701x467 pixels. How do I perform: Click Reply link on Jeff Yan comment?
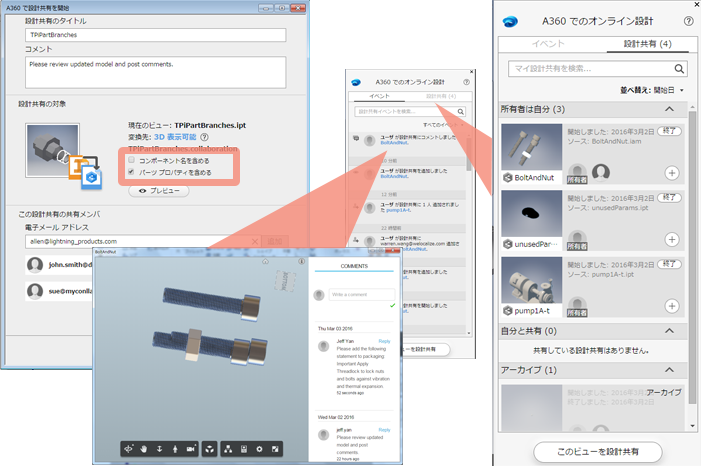point(384,341)
